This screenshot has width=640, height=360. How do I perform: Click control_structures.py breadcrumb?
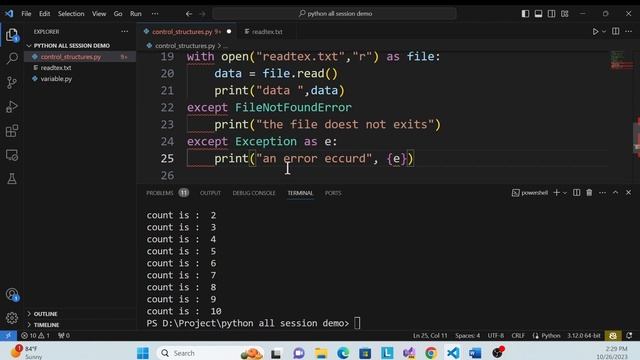click(x=184, y=46)
